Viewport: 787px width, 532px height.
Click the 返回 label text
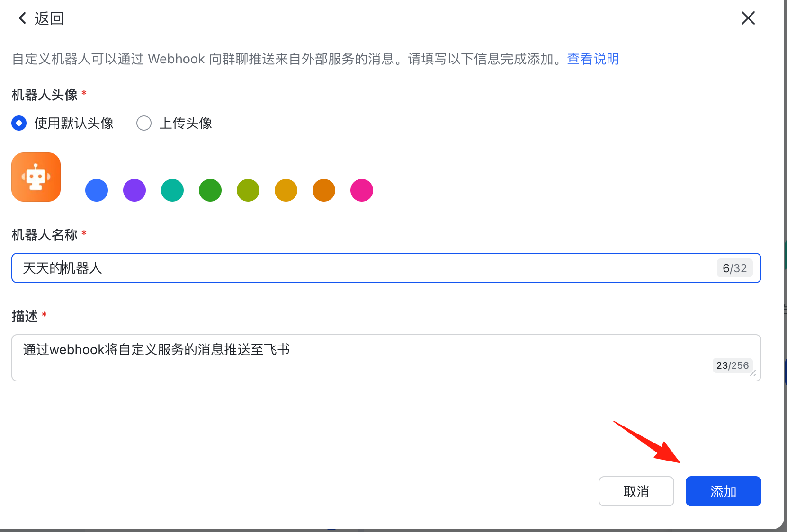click(49, 18)
